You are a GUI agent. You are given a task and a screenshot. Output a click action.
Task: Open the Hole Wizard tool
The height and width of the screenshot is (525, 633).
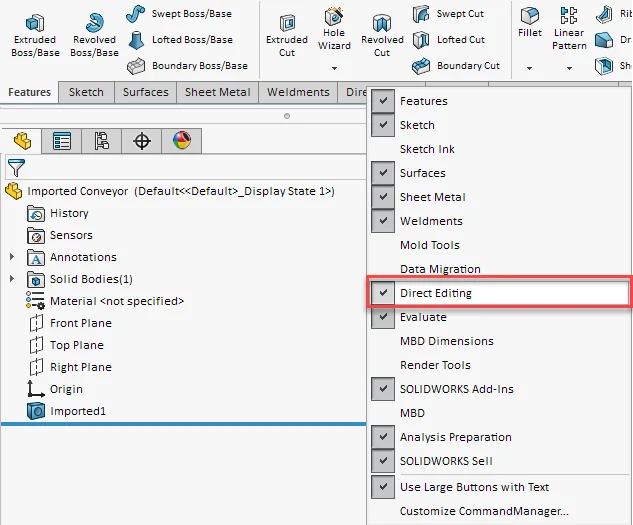pyautogui.click(x=334, y=29)
